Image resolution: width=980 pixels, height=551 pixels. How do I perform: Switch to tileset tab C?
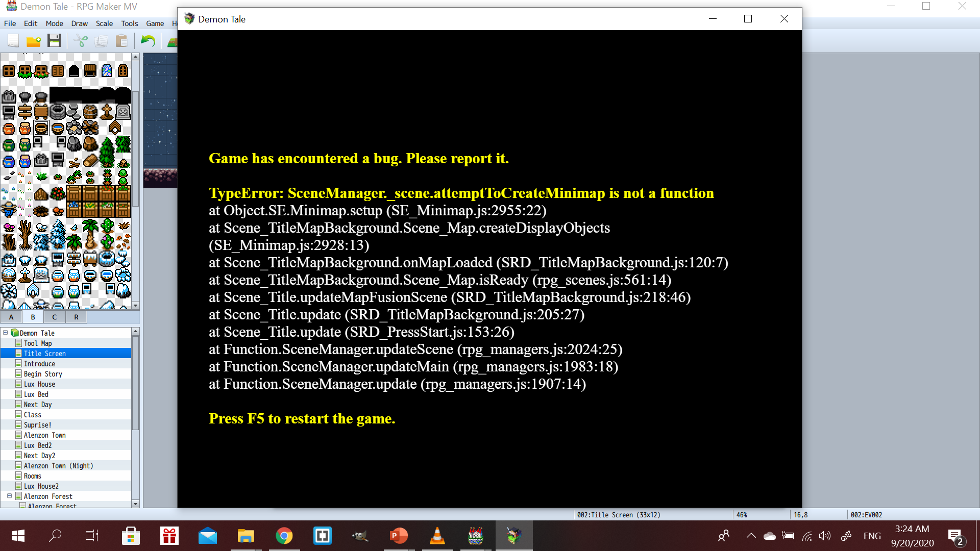[55, 317]
